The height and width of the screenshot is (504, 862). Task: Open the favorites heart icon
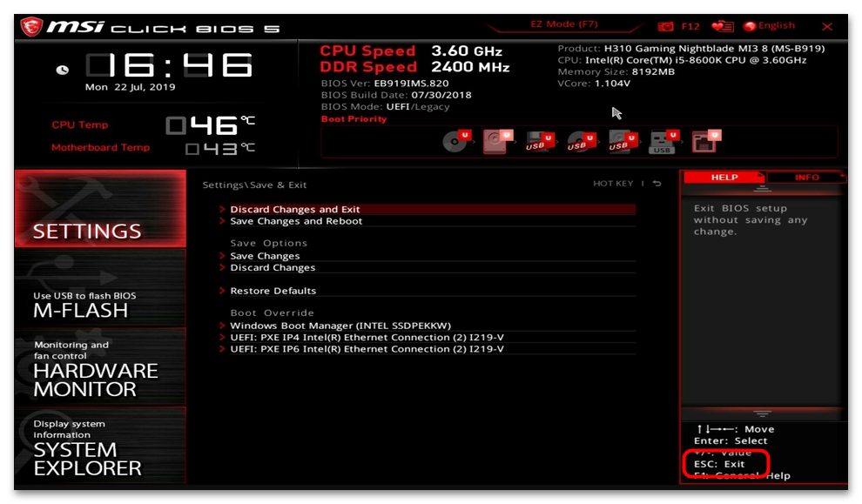tap(722, 26)
